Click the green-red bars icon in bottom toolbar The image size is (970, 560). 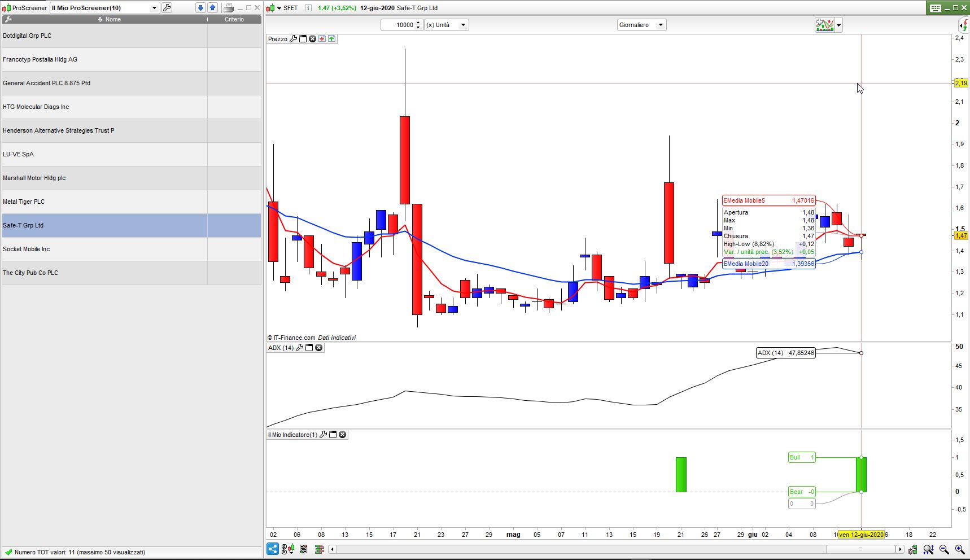pyautogui.click(x=319, y=549)
